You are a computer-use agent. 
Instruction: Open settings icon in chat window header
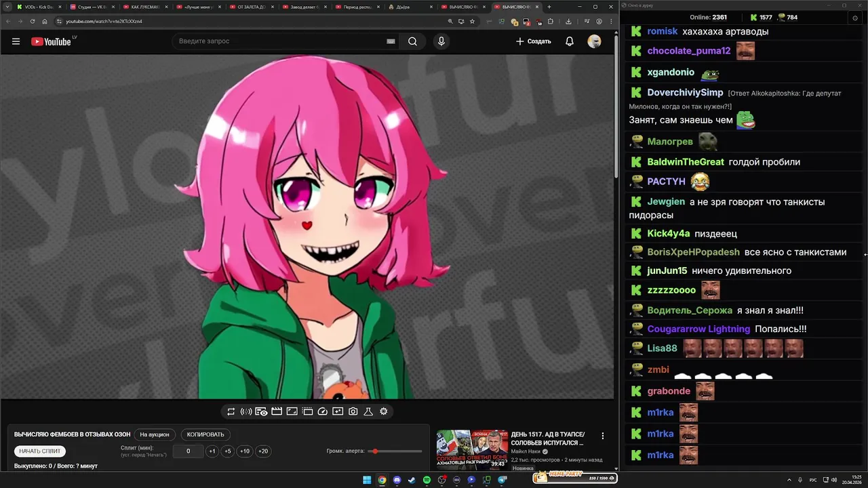854,18
